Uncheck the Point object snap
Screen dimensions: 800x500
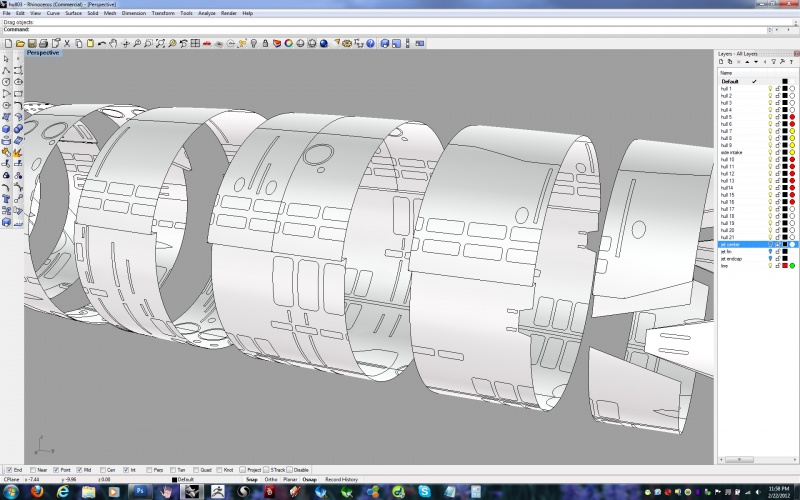[x=56, y=470]
